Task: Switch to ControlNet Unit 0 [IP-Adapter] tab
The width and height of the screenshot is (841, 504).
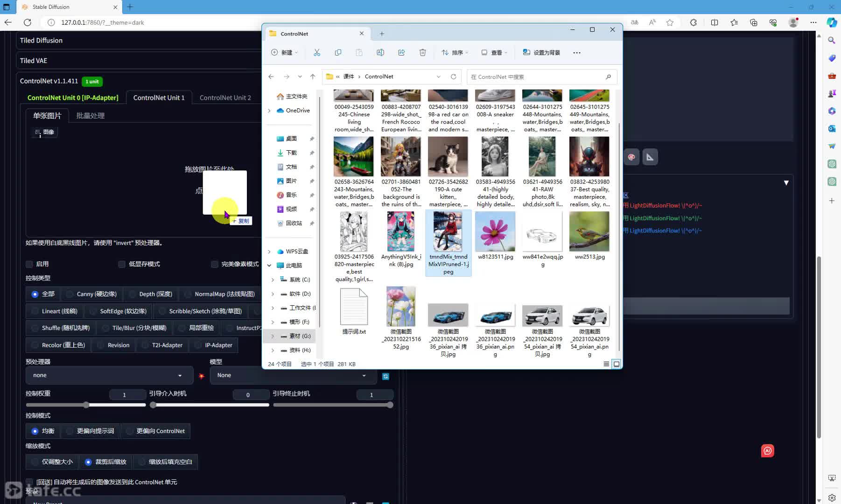Action: point(73,98)
